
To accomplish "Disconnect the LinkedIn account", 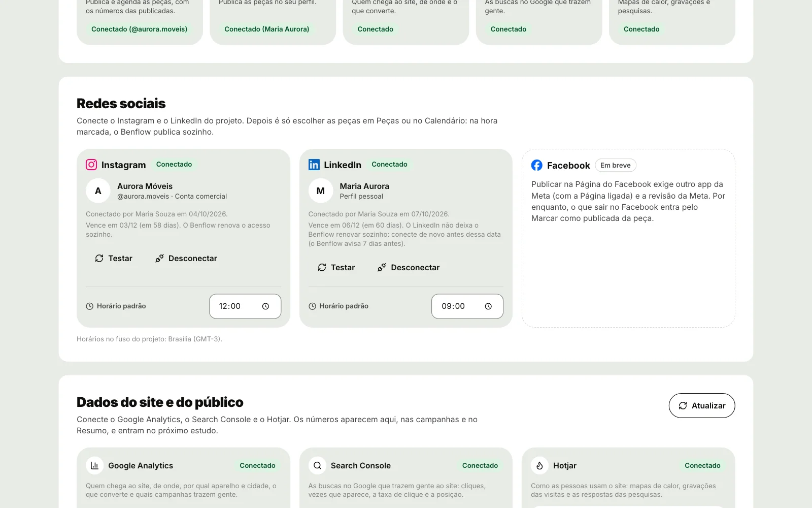I will coord(409,268).
